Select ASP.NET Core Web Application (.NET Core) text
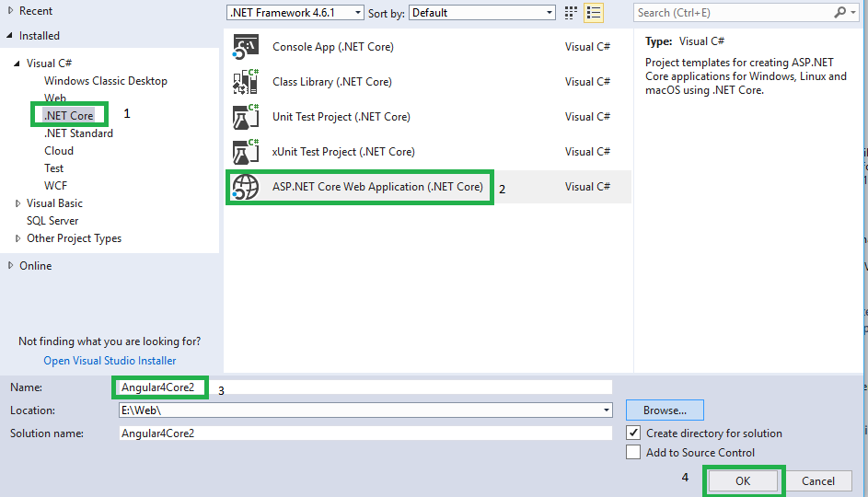Screen dimensions: 868x497 (377, 187)
